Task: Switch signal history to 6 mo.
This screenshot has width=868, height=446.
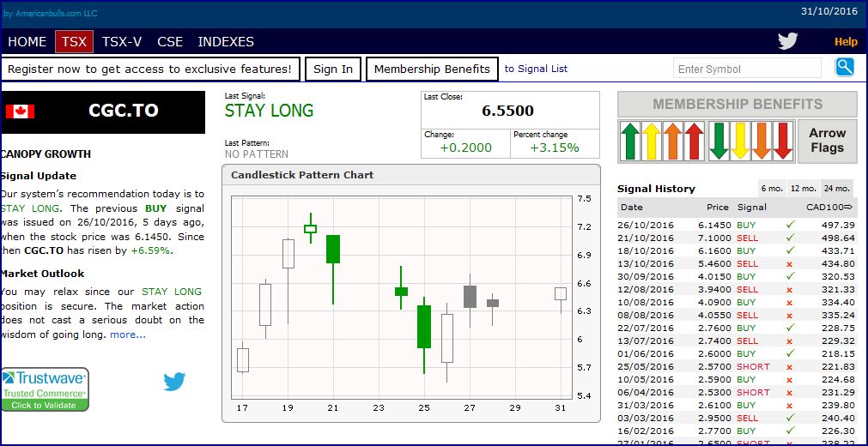Action: pyautogui.click(x=771, y=189)
